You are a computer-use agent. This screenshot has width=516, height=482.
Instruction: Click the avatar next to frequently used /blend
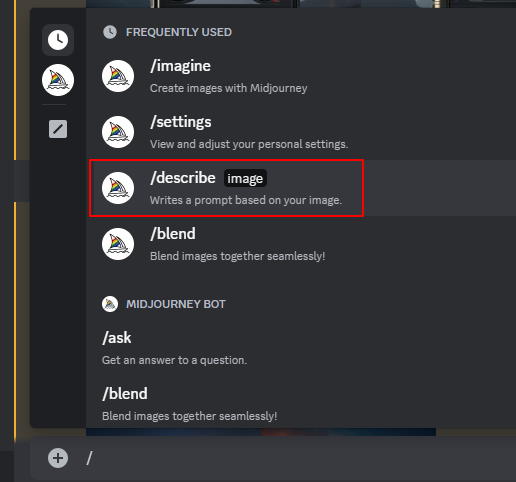coord(118,244)
